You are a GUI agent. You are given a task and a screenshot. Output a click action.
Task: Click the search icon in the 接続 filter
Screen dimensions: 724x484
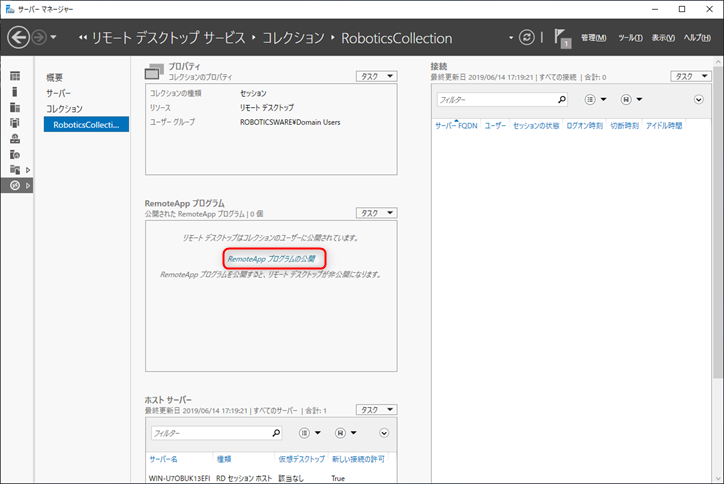coord(561,100)
